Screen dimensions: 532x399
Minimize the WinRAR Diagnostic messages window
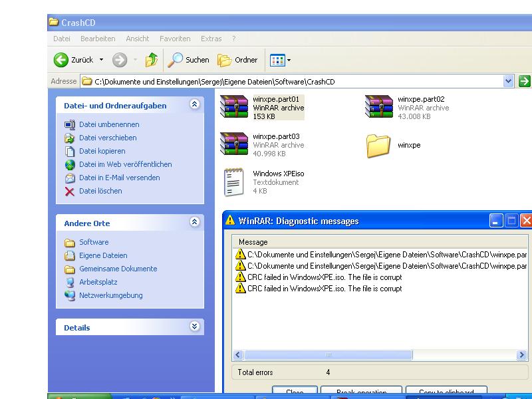[x=495, y=221]
